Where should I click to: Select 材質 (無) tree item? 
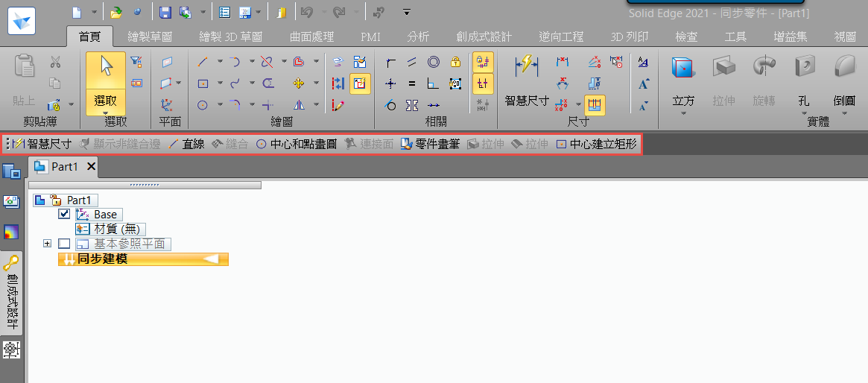[111, 229]
